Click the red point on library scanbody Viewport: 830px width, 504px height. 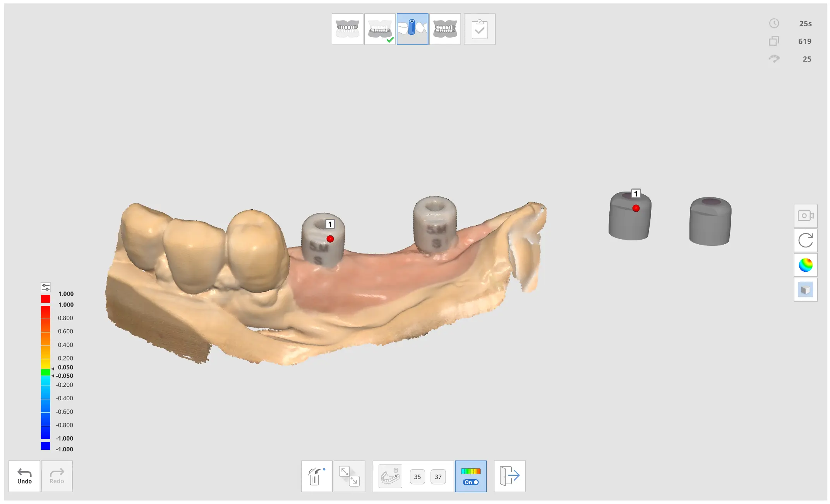[x=636, y=208]
